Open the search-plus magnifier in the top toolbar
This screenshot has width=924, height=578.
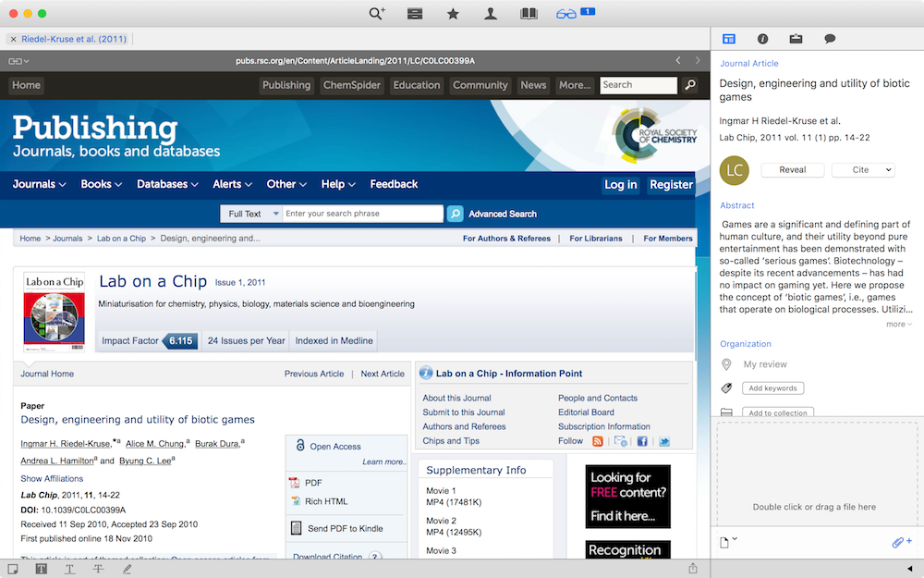[377, 13]
